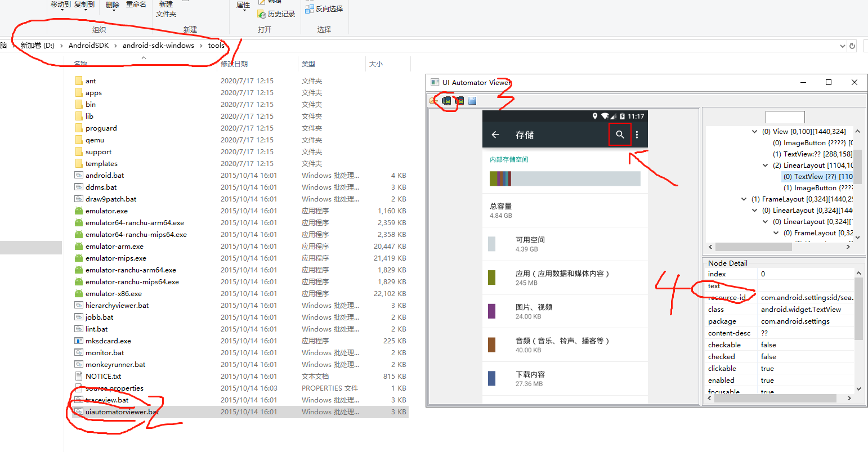Select the (0) TextView tree row
The width and height of the screenshot is (868, 452).
[817, 177]
